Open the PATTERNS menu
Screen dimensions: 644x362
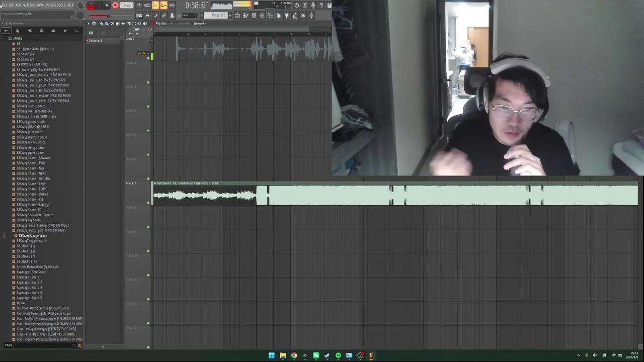(29, 5)
